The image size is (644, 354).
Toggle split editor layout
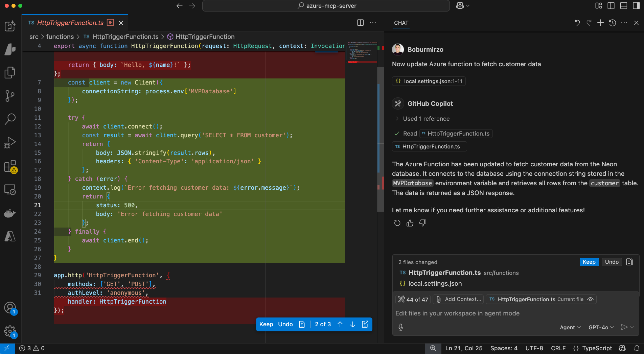[360, 23]
